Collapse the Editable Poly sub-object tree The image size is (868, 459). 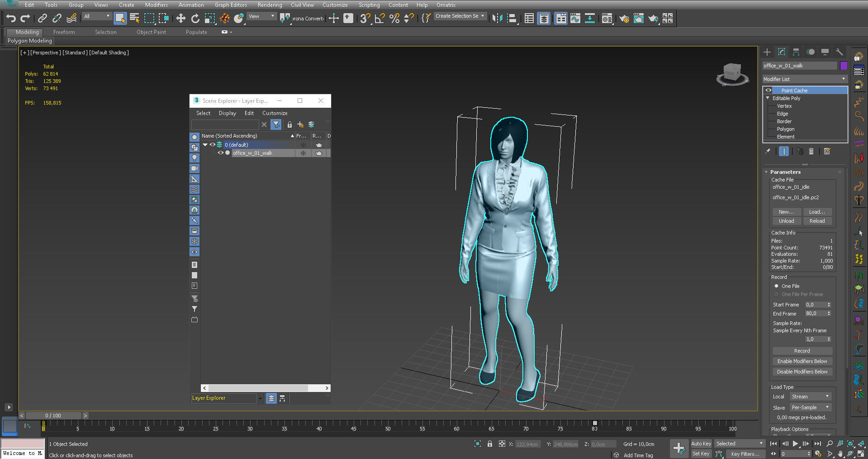point(768,98)
